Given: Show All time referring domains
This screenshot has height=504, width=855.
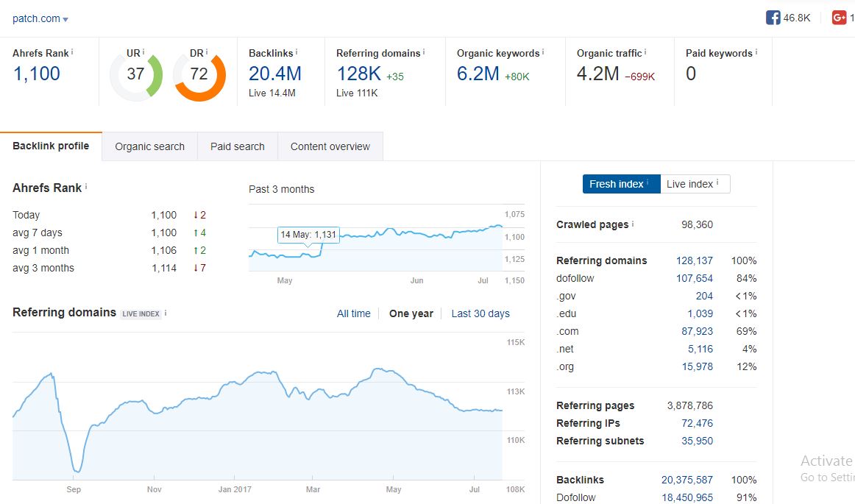Looking at the screenshot, I should pos(353,313).
